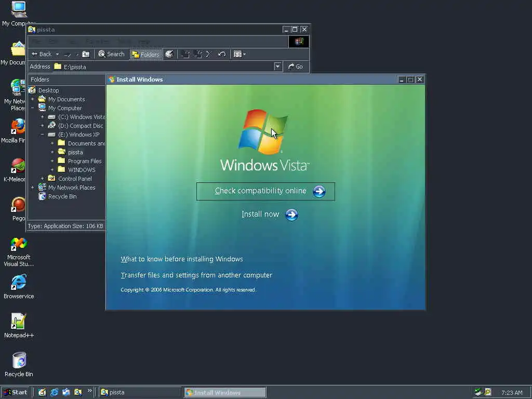The width and height of the screenshot is (532, 399).
Task: Click blue arrow next to Install now
Action: (291, 215)
